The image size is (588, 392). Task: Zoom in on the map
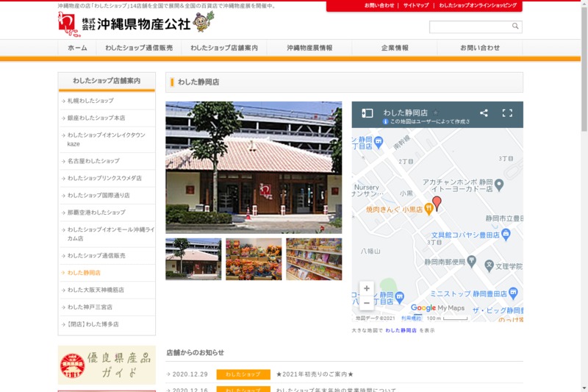(x=367, y=288)
